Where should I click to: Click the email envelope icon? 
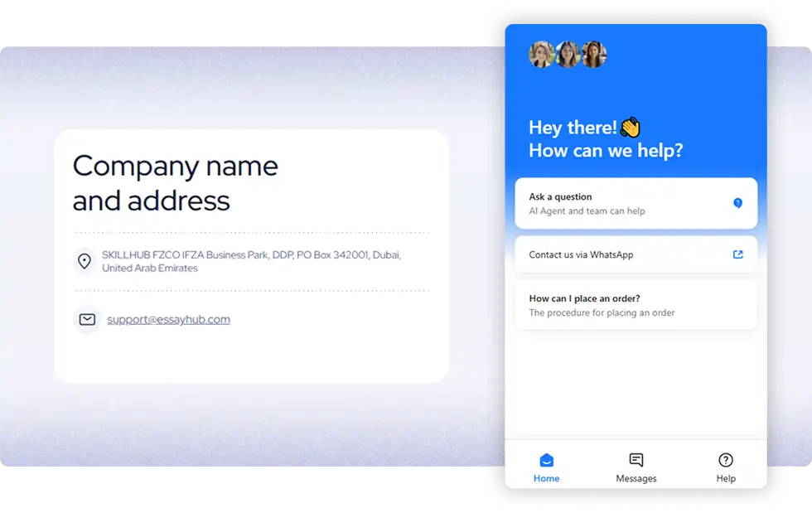86,319
